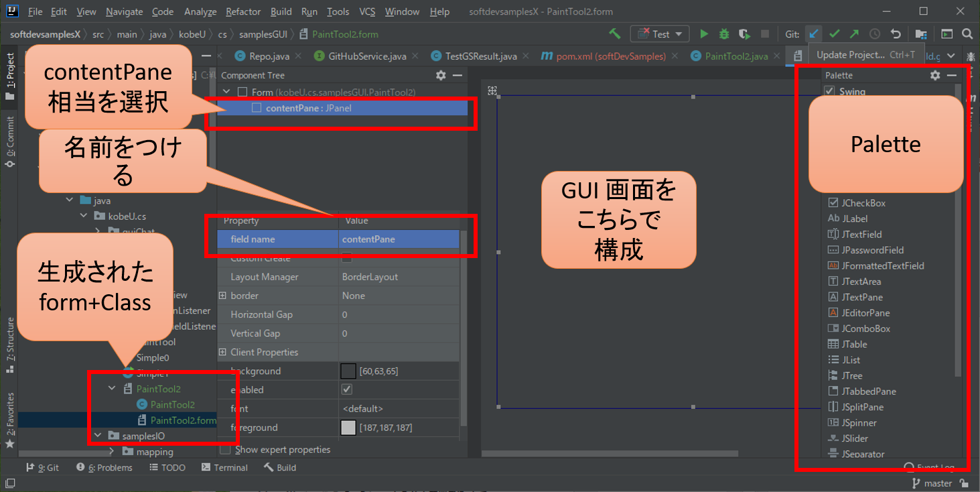Open Git history clock icon
Screen dimensions: 980x492
tap(875, 34)
